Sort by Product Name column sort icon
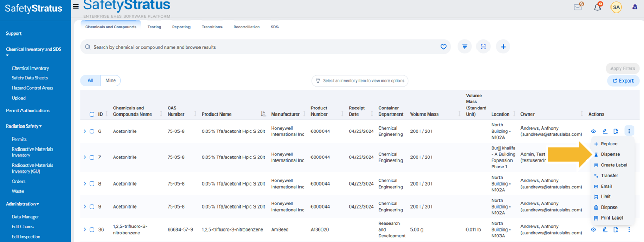 click(263, 113)
